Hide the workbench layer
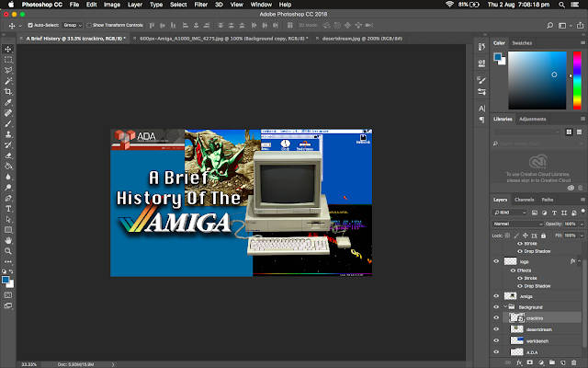Image resolution: width=588 pixels, height=368 pixels. 496,341
